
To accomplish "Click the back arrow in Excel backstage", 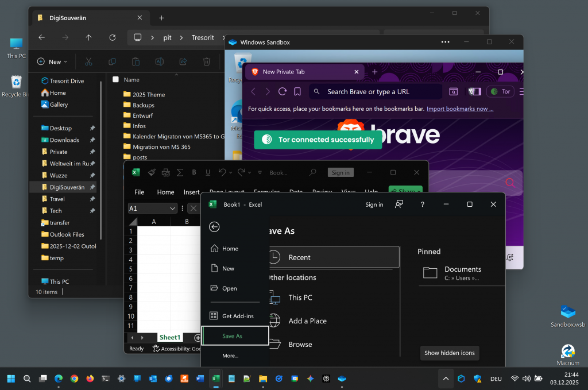I will (x=214, y=227).
